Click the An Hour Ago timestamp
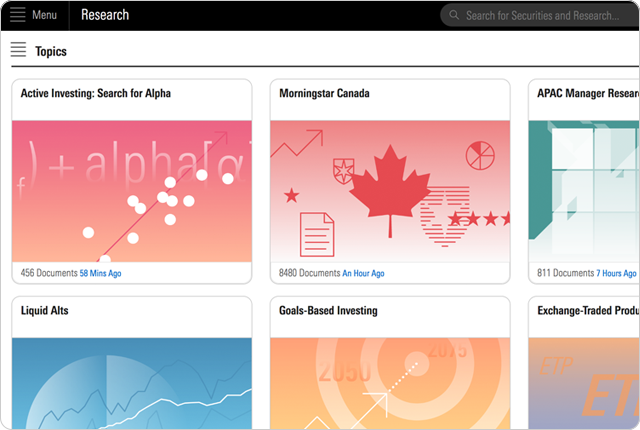The image size is (640, 430). click(x=363, y=273)
